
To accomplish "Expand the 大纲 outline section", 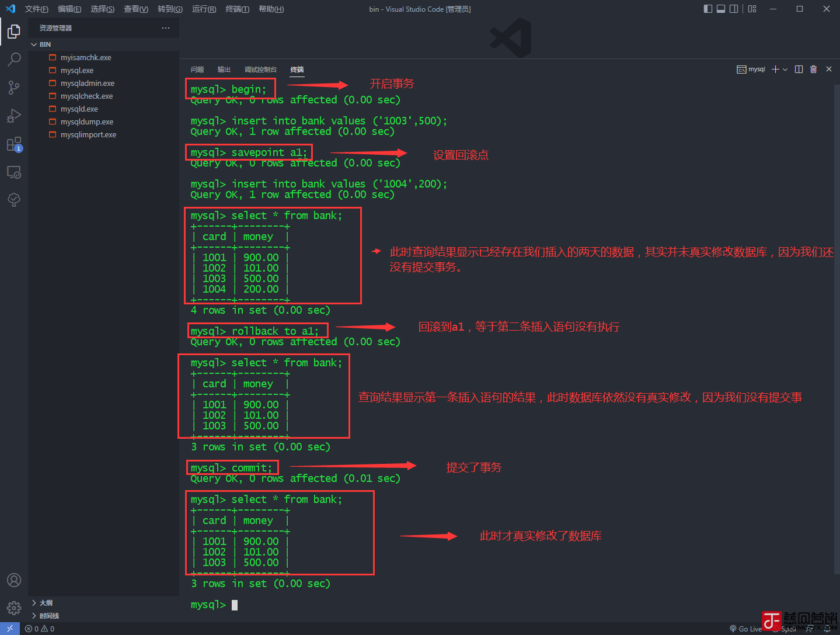I will point(104,603).
